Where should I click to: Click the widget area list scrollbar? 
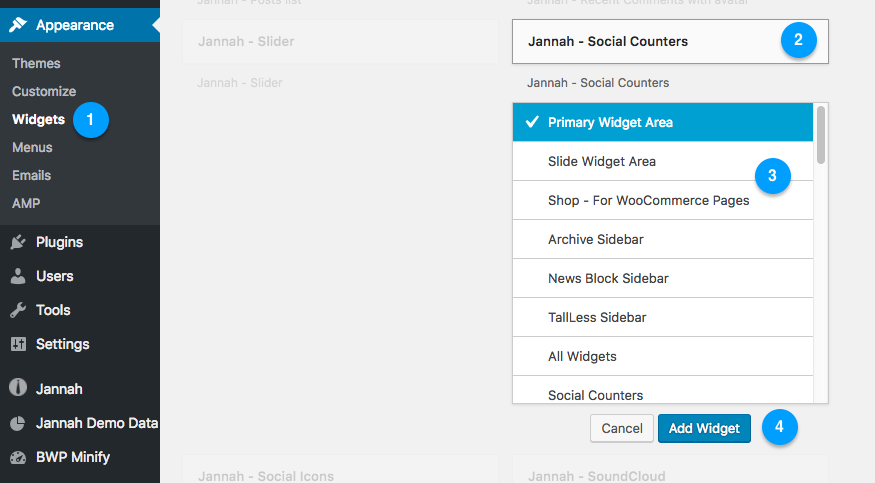coord(821,135)
